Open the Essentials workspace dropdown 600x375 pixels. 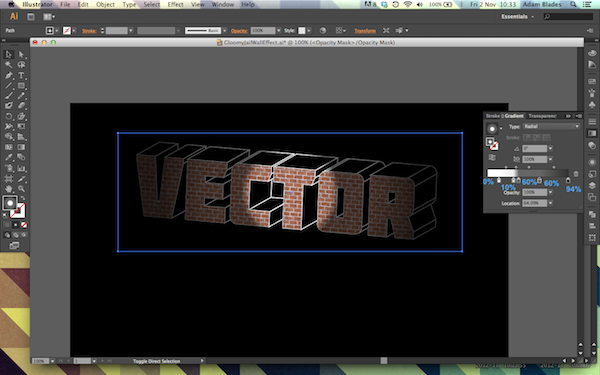point(517,16)
